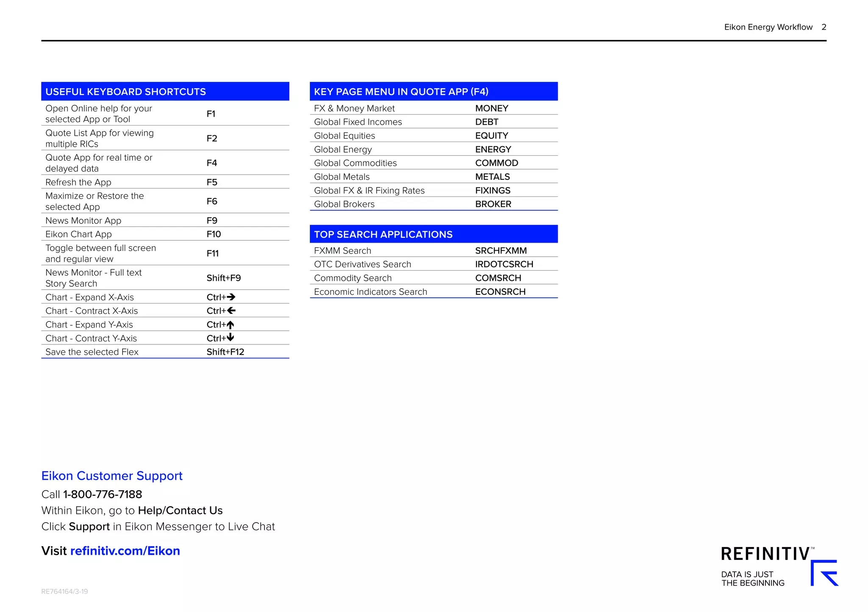
Task: Click 'Eikon Chart App' row text
Action: tap(79, 234)
